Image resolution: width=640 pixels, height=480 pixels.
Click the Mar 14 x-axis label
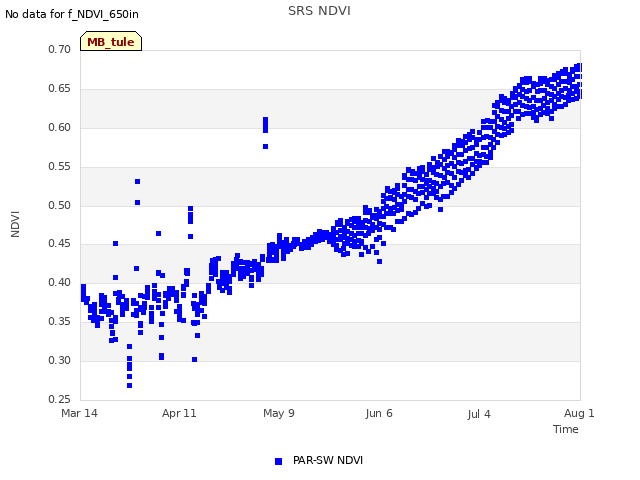tap(79, 413)
